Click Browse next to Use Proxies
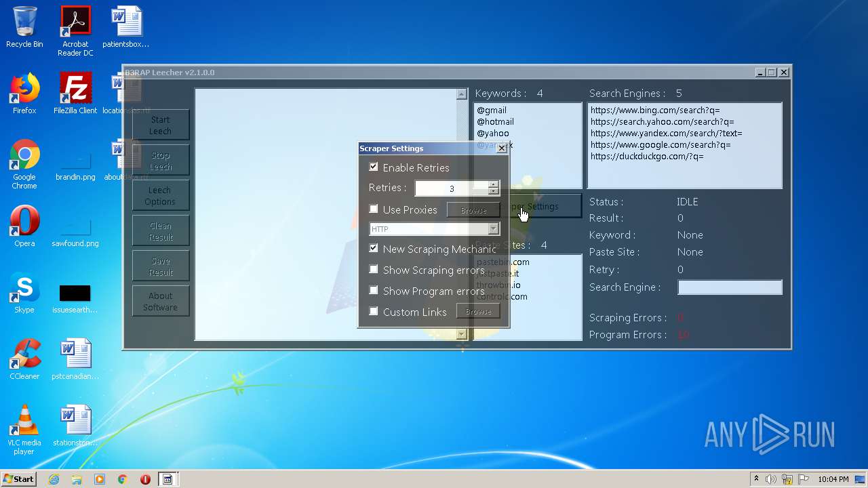868x488 pixels. click(x=473, y=210)
